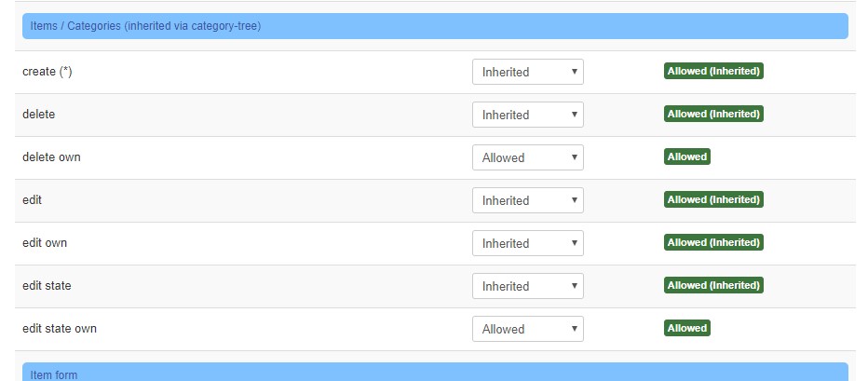Click the 'Item form' section header
868x381 pixels.
click(x=435, y=372)
